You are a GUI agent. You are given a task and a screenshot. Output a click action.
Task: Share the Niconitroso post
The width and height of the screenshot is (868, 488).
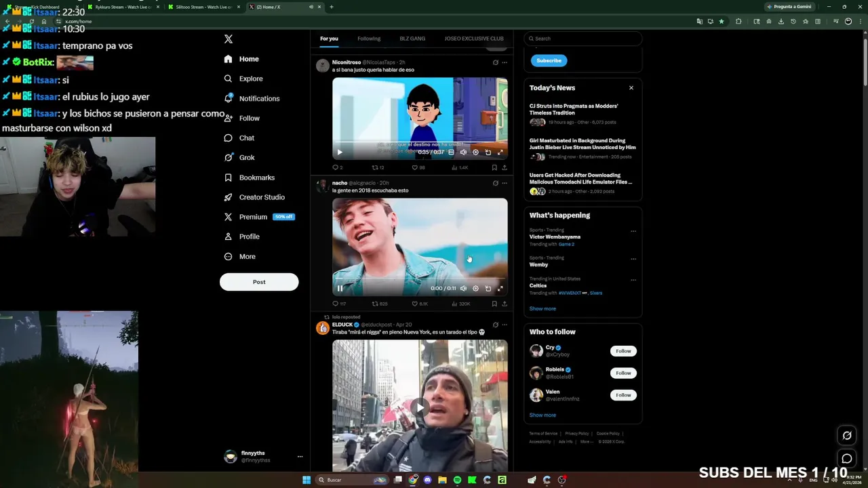click(x=504, y=167)
